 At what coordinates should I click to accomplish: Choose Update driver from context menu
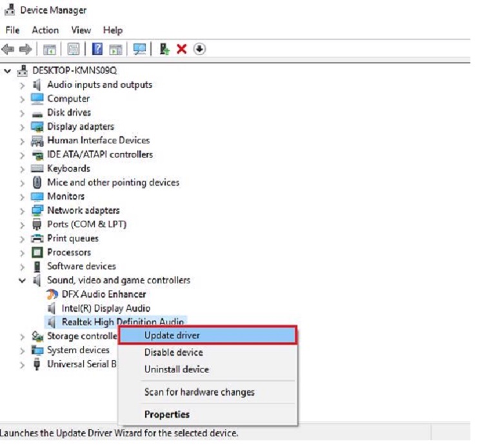(x=208, y=336)
